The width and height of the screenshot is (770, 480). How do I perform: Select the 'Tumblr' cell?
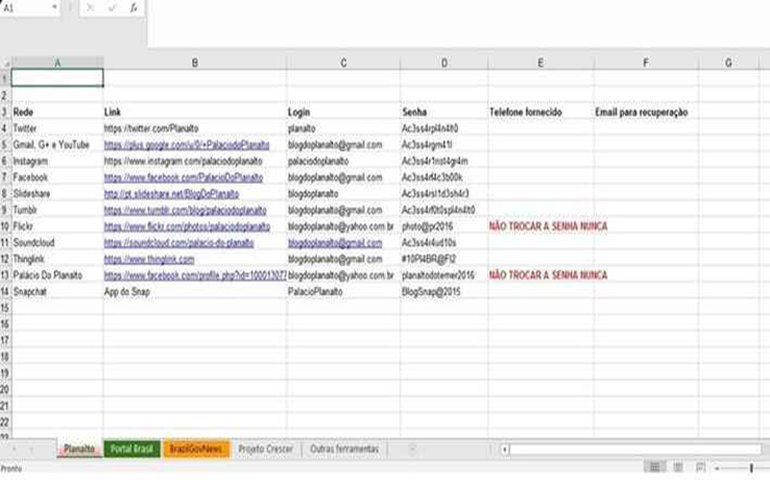click(x=57, y=210)
